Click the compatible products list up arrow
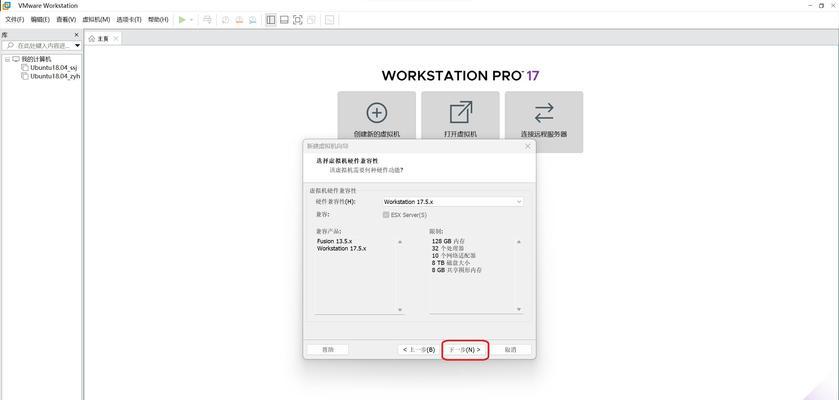839x400 pixels. pyautogui.click(x=400, y=242)
